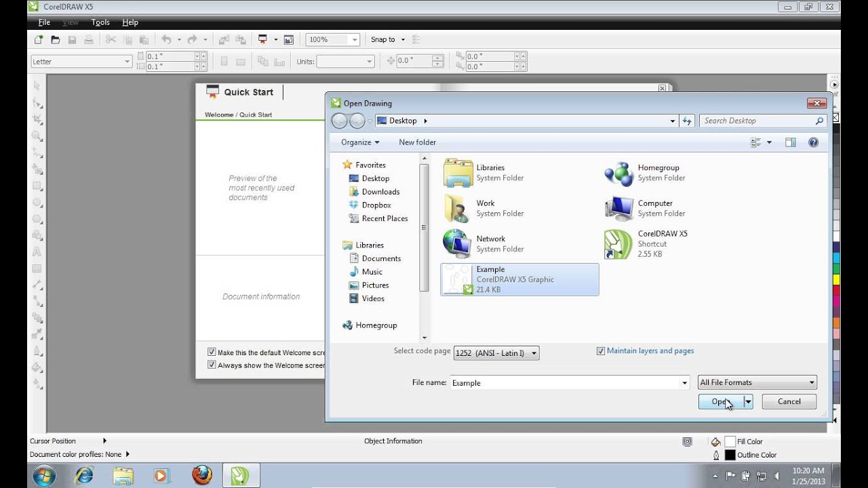Open the Application launcher icon in the toolbar

pos(262,40)
